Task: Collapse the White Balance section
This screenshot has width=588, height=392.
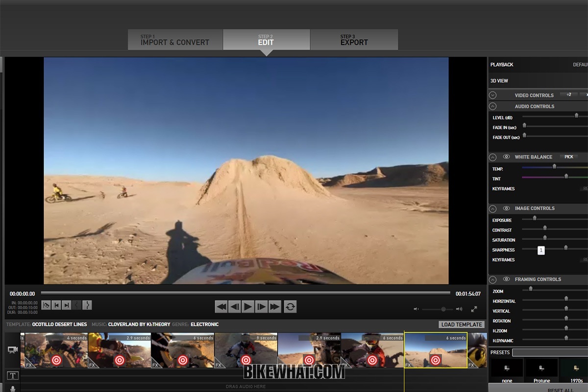Action: click(492, 157)
